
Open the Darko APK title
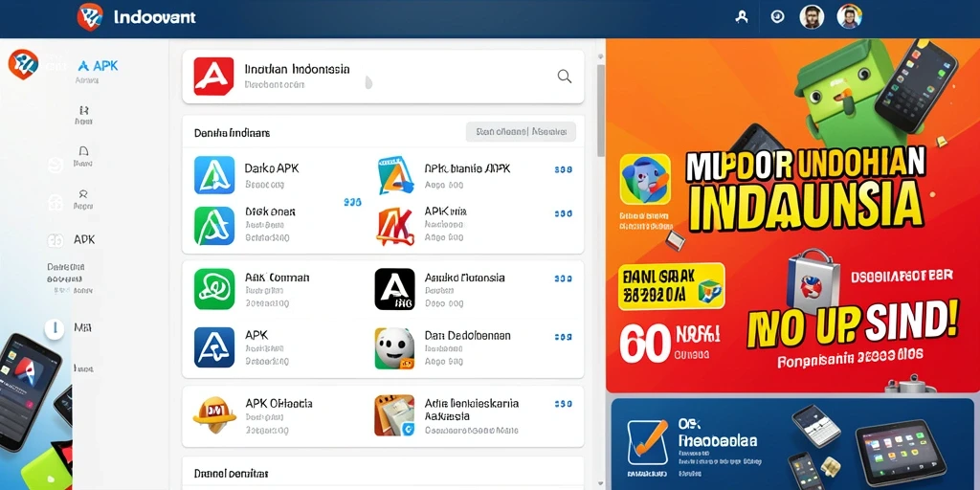[x=272, y=168]
